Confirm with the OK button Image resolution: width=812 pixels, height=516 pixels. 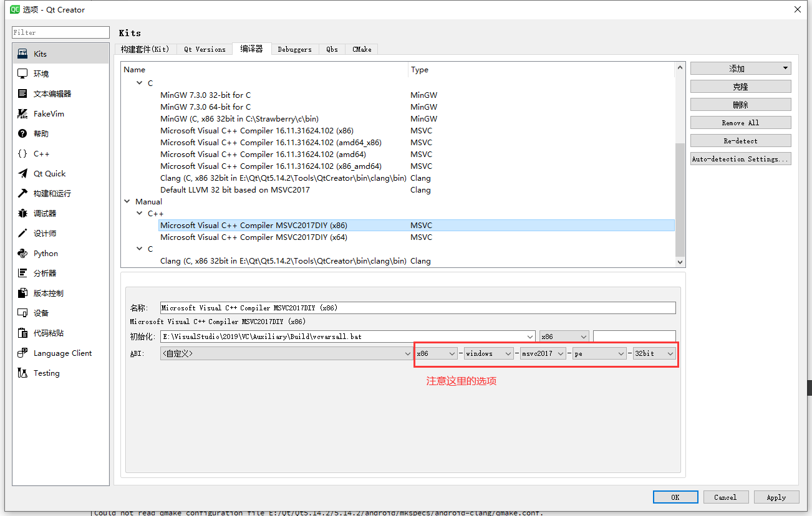[x=675, y=497]
